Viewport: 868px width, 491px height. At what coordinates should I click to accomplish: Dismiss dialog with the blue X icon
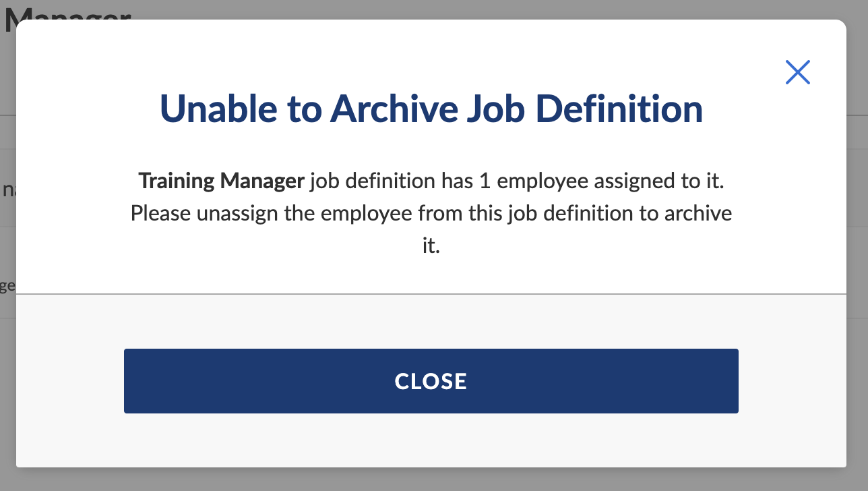797,72
